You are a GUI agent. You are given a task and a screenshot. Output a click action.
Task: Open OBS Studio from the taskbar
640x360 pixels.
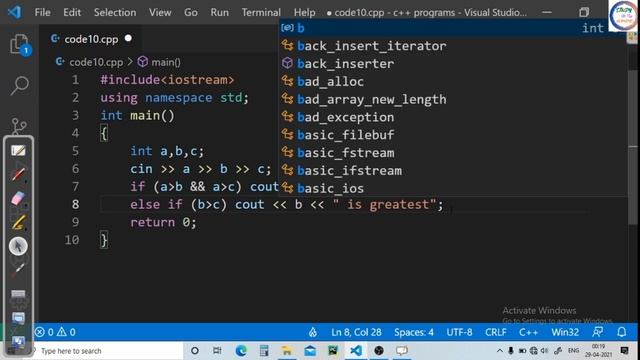[379, 351]
